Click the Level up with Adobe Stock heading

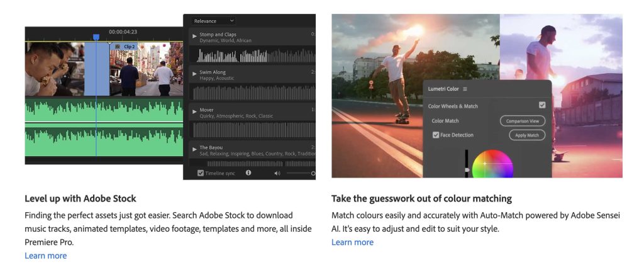tap(80, 198)
